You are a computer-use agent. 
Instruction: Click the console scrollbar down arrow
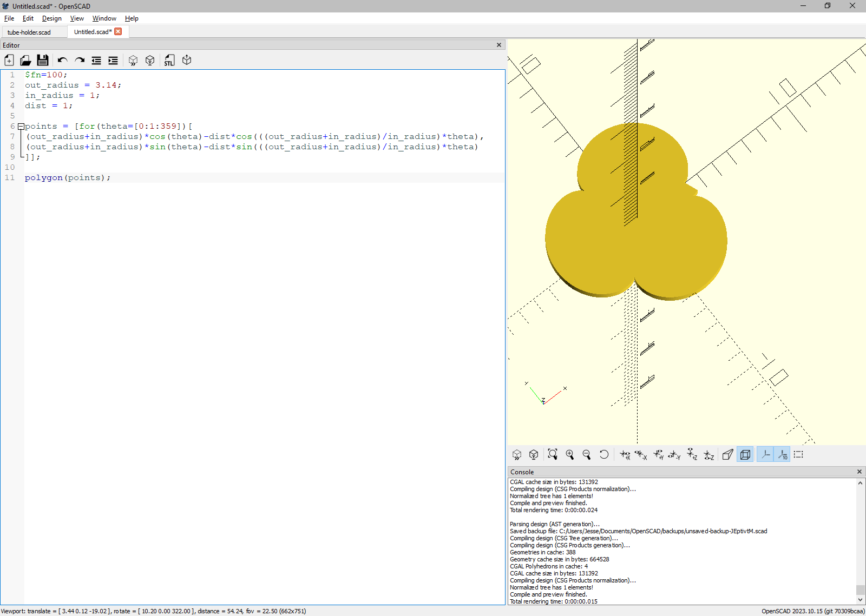coord(860,600)
